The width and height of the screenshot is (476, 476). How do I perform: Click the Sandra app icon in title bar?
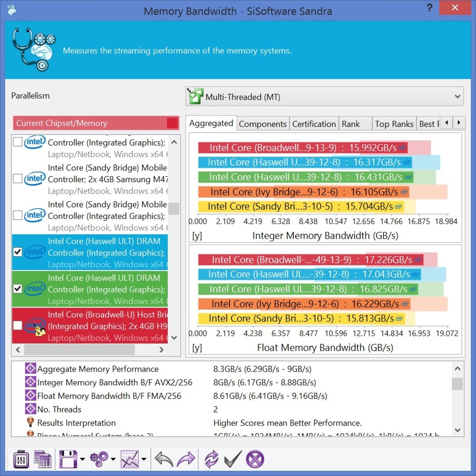point(12,10)
